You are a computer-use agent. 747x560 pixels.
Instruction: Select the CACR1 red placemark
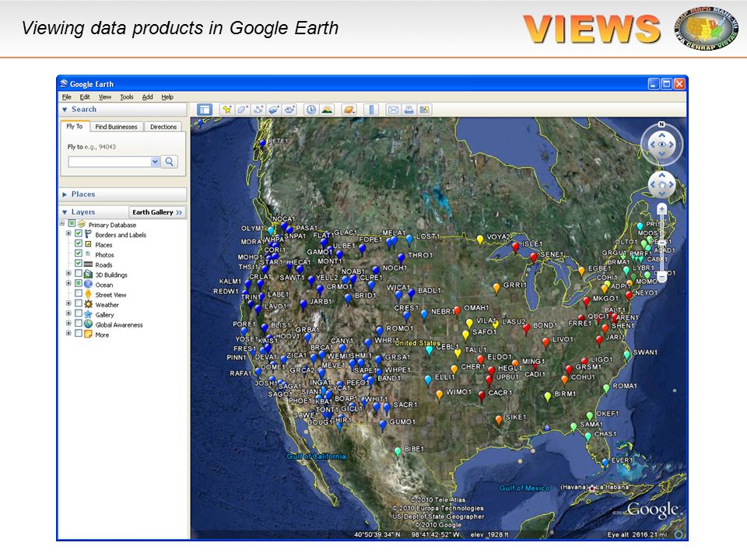click(x=482, y=397)
